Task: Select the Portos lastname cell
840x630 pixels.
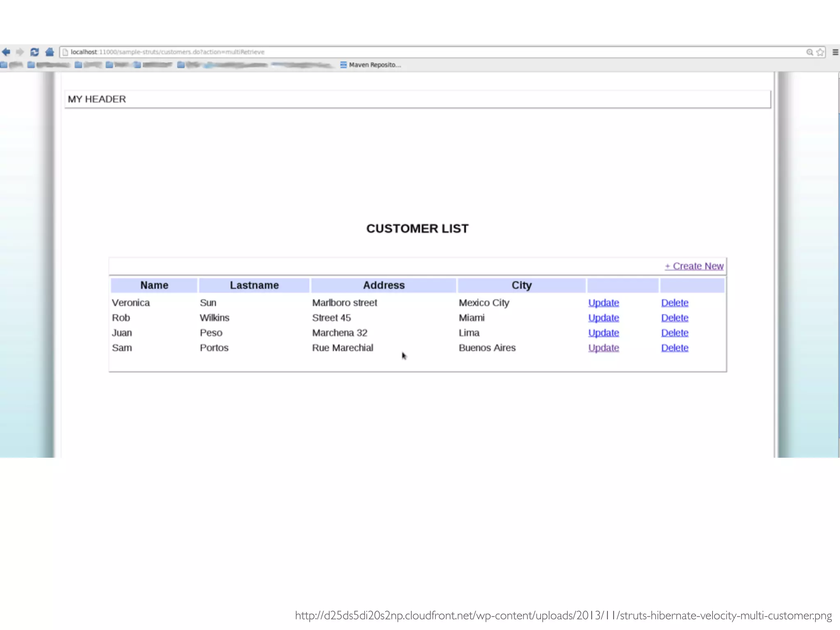Action: pyautogui.click(x=214, y=348)
